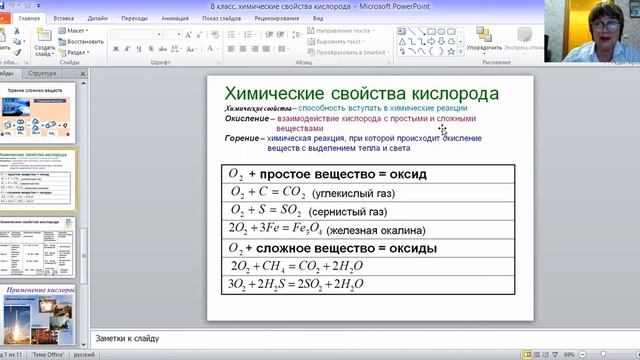640x360 pixels.
Task: Open the Направление текста dropdown
Action: click(x=341, y=31)
